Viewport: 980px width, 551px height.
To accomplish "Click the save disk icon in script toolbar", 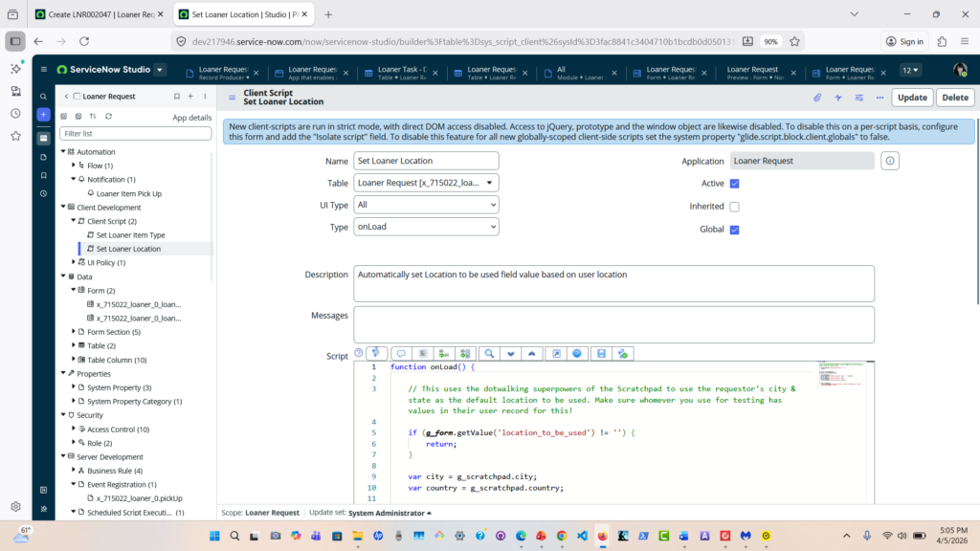I will click(601, 354).
